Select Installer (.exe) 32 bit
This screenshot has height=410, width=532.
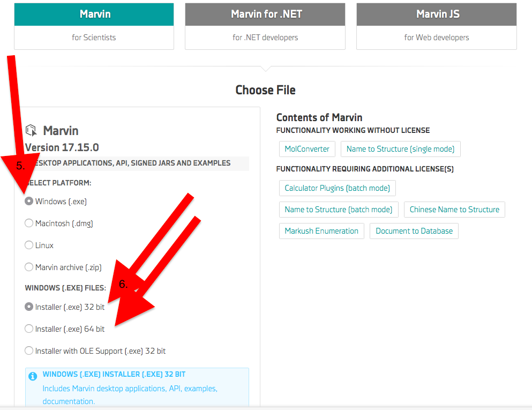click(29, 307)
